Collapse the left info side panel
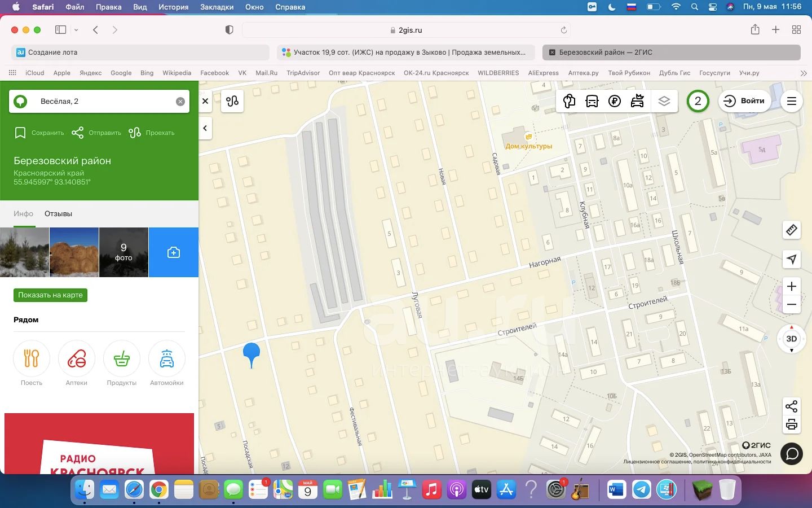812x508 pixels. click(205, 128)
